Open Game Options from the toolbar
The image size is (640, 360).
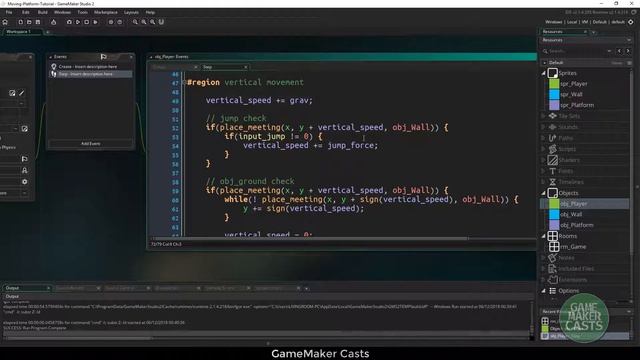111,22
